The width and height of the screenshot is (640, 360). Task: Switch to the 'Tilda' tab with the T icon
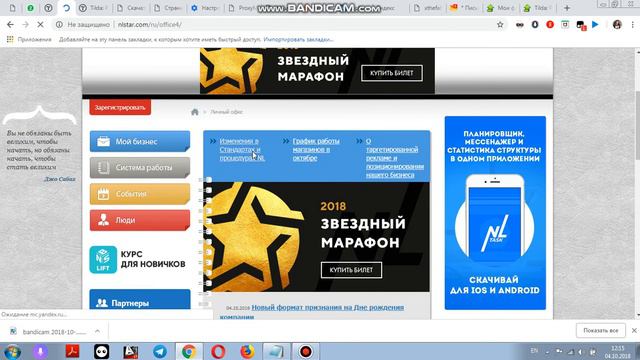point(92,8)
